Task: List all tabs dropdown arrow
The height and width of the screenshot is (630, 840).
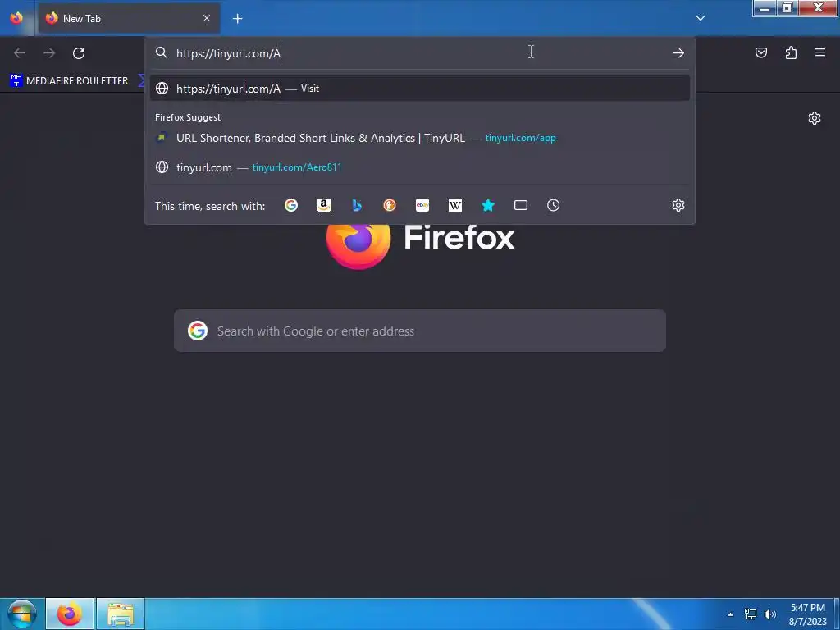Action: pos(701,18)
